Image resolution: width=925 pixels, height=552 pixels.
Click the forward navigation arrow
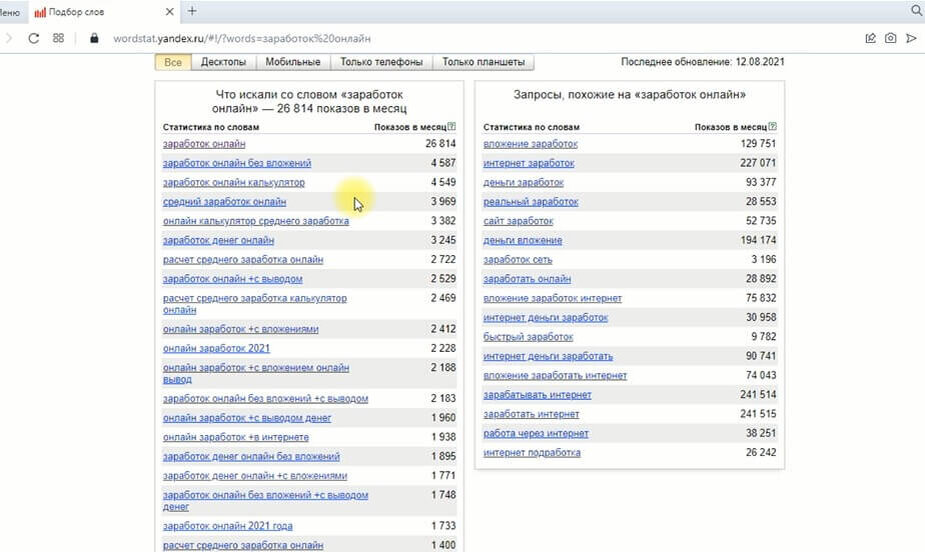click(8, 38)
